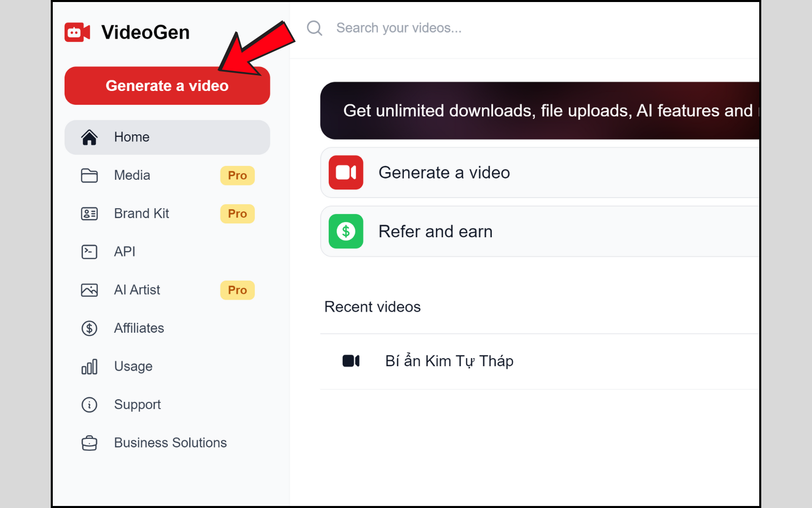Click the Pro badge next to Brand Kit
The width and height of the screenshot is (812, 508).
237,213
